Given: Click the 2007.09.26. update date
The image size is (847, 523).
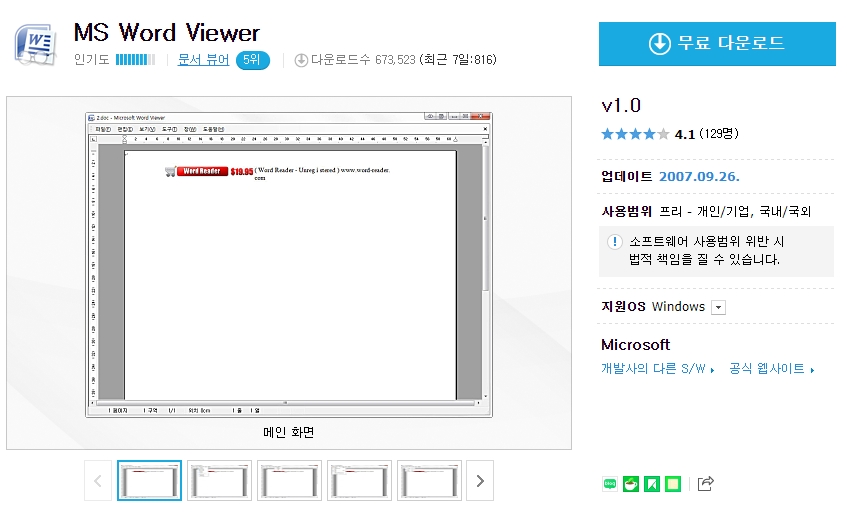Looking at the screenshot, I should pos(699,176).
